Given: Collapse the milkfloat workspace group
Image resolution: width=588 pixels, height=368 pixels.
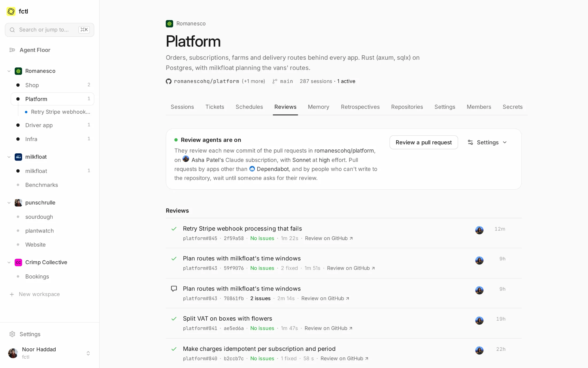Looking at the screenshot, I should (9, 157).
